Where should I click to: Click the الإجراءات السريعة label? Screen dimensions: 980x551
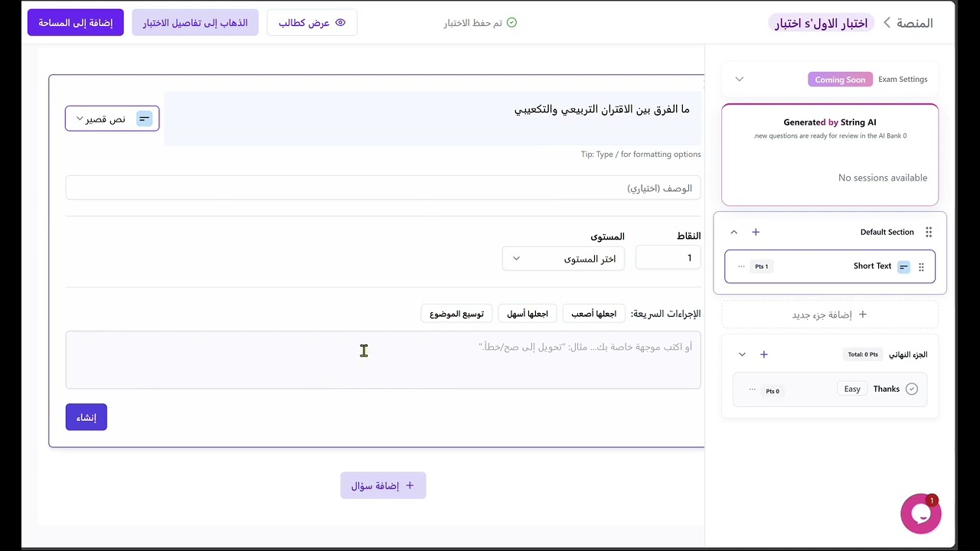[x=666, y=314]
